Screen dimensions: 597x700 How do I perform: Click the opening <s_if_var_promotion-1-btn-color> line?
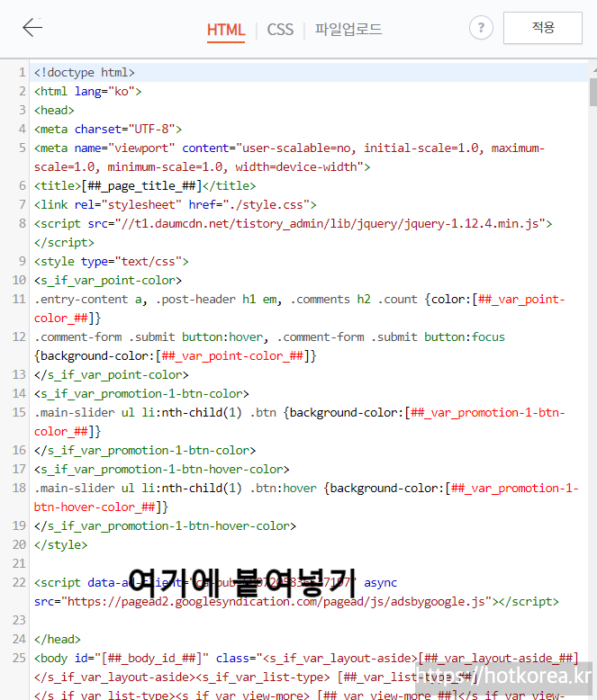[141, 394]
